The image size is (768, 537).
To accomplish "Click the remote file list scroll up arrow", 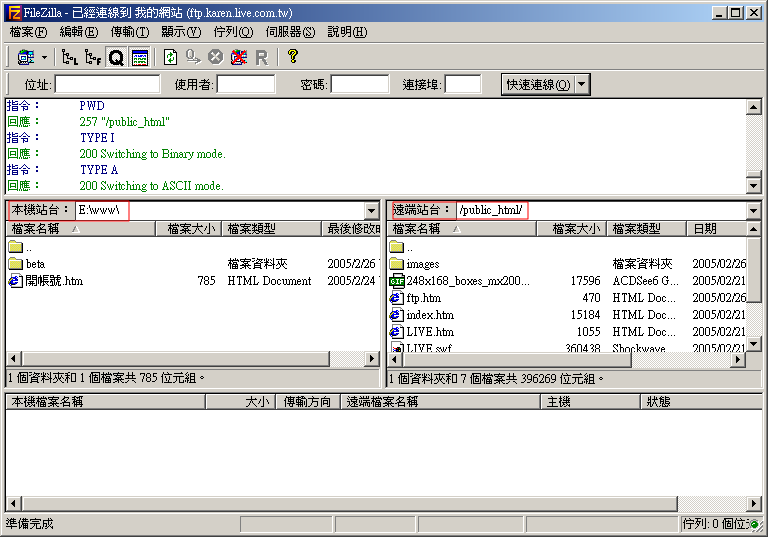I will [753, 229].
